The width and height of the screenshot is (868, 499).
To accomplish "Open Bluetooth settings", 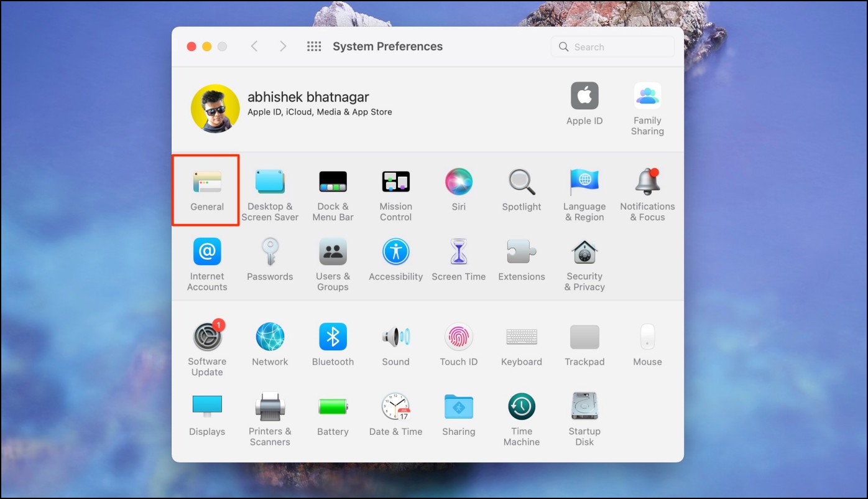I will pos(333,345).
